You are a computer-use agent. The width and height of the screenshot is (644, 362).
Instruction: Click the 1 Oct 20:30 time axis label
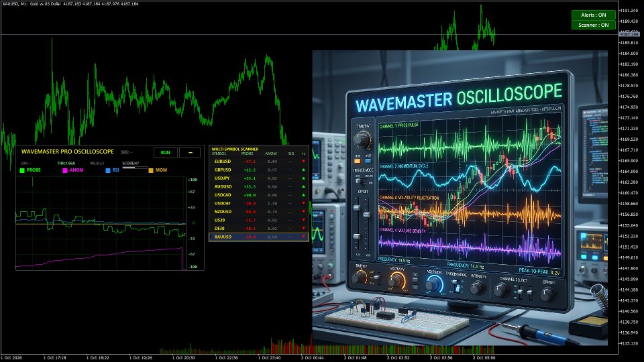[x=183, y=358]
